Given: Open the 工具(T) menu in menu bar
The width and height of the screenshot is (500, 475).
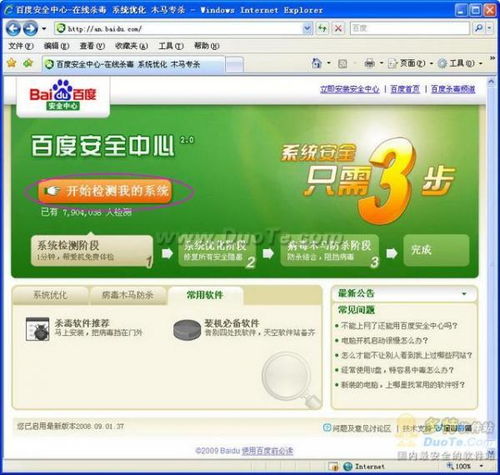Looking at the screenshot, I should (171, 46).
